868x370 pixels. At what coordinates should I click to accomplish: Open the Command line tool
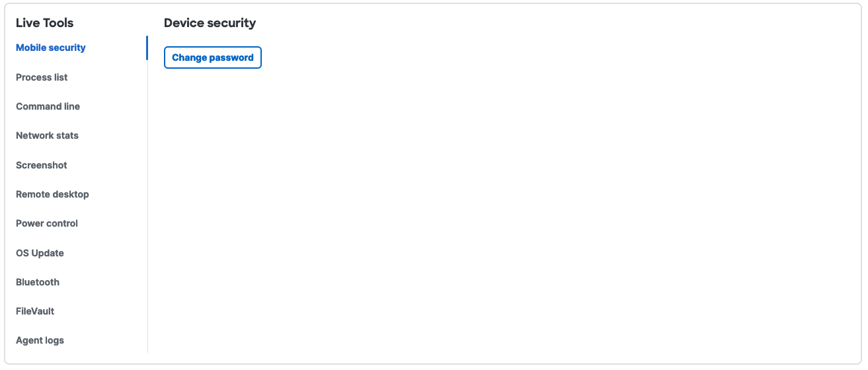[48, 106]
